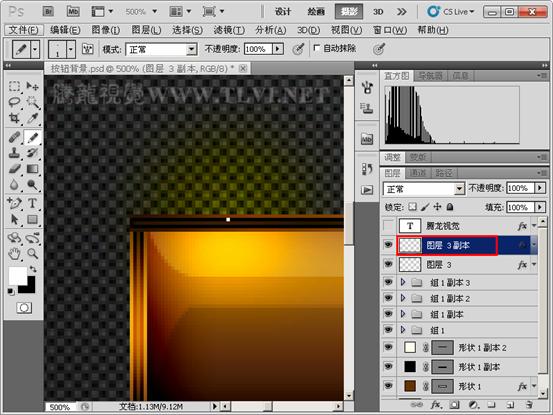553x415 pixels.
Task: Select the Pen tool
Action: click(x=14, y=203)
